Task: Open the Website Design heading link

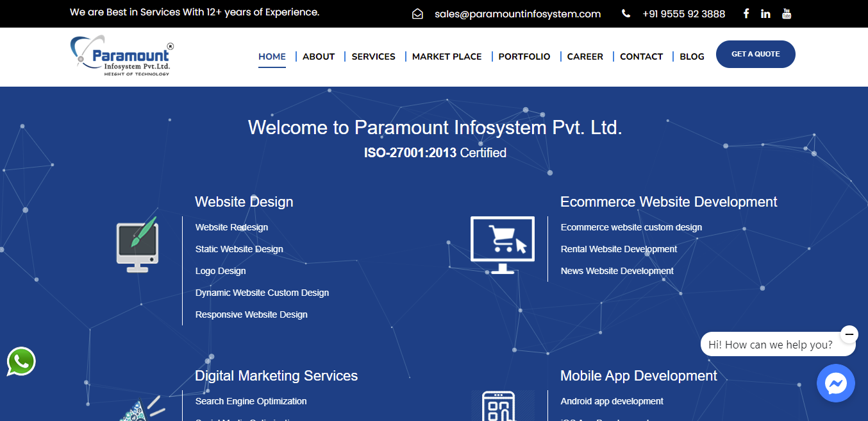Action: pyautogui.click(x=244, y=202)
